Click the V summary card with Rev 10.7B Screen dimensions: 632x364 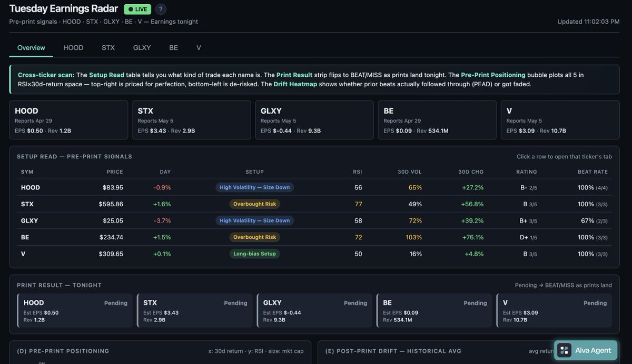click(x=560, y=120)
